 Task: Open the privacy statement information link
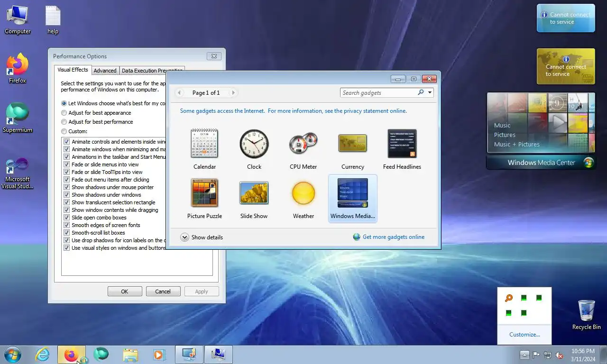tap(294, 111)
